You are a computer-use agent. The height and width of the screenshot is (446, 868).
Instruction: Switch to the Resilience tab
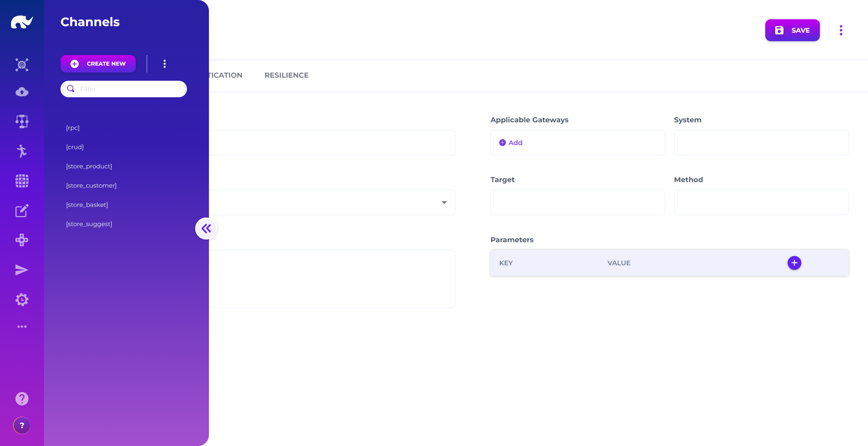(x=286, y=75)
